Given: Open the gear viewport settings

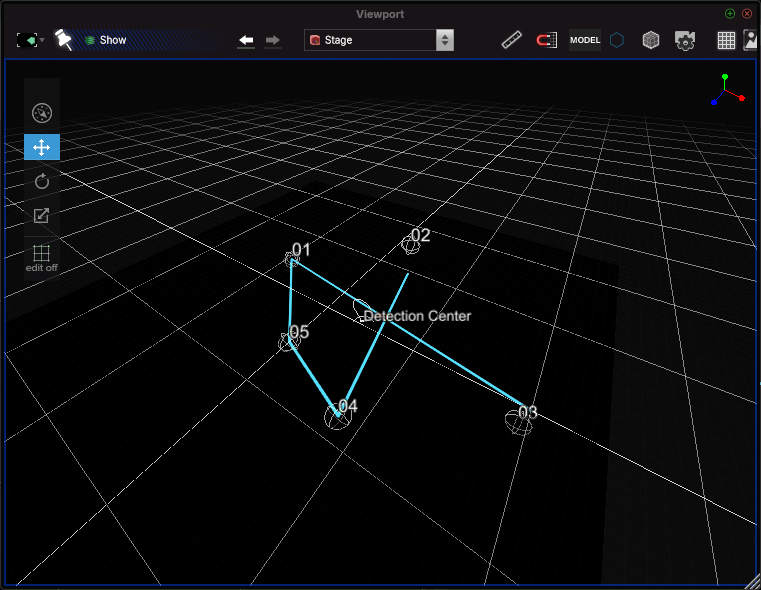Looking at the screenshot, I should (x=685, y=40).
